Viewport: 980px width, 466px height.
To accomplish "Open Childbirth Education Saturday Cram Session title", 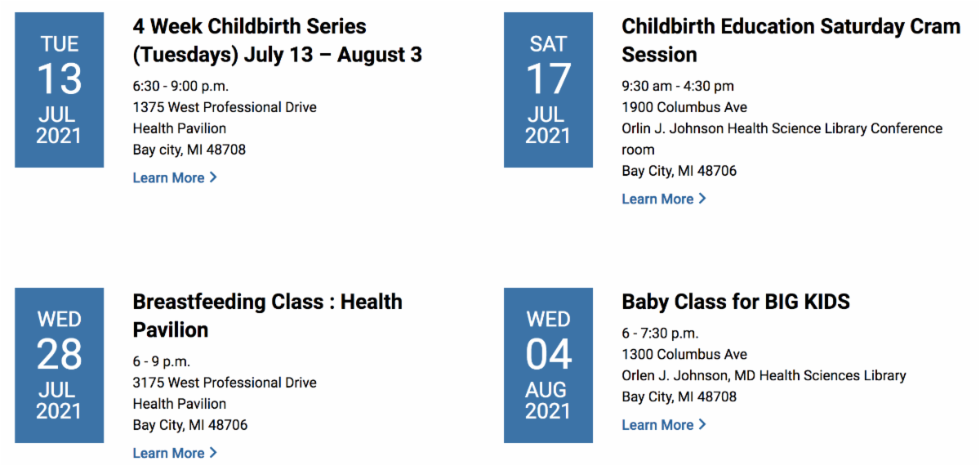I will tap(791, 41).
